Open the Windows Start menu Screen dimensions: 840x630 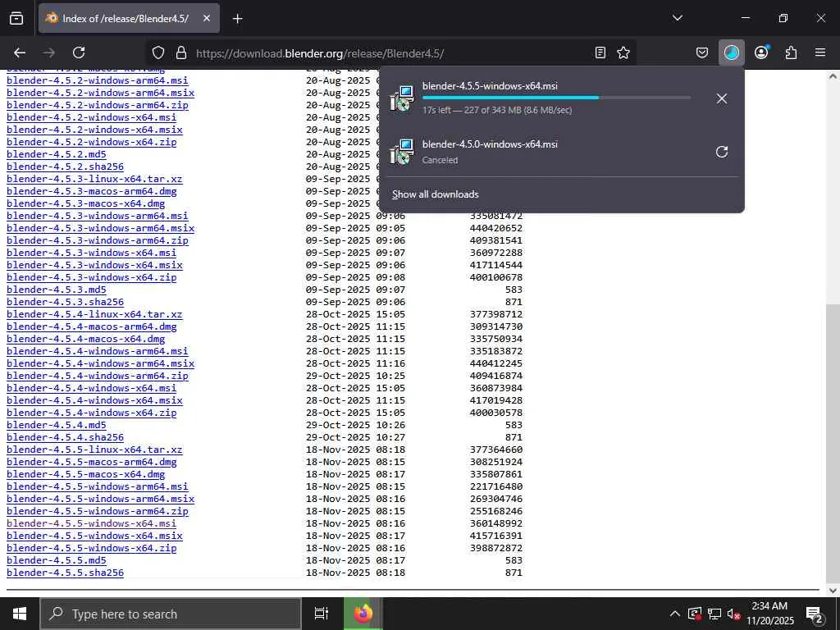tap(20, 614)
